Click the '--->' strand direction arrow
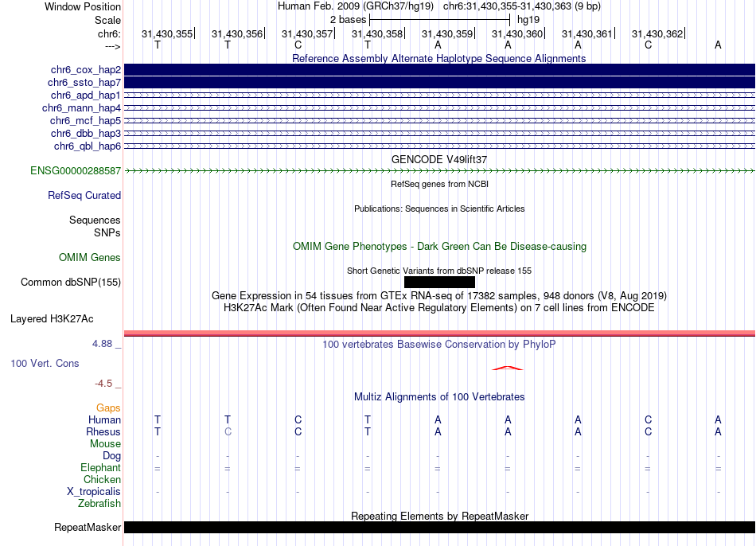The width and height of the screenshot is (756, 546). (x=112, y=46)
